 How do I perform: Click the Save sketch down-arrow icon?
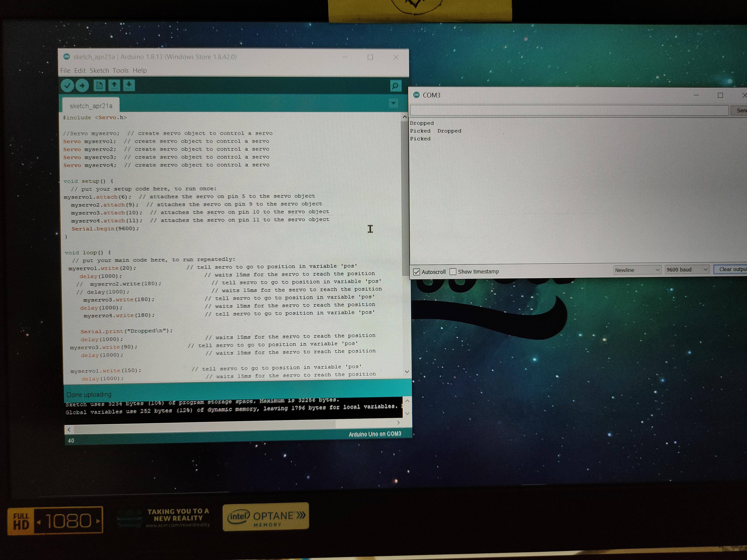pyautogui.click(x=129, y=85)
